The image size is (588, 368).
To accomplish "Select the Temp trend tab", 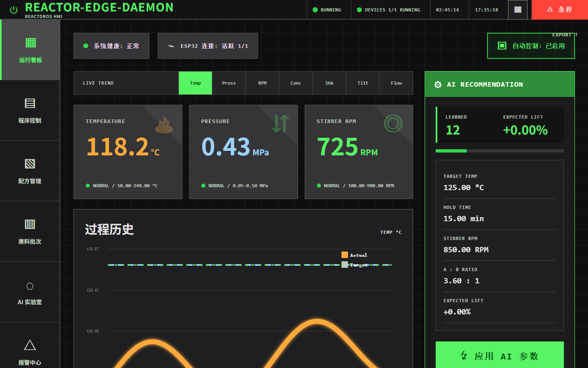I will click(196, 83).
